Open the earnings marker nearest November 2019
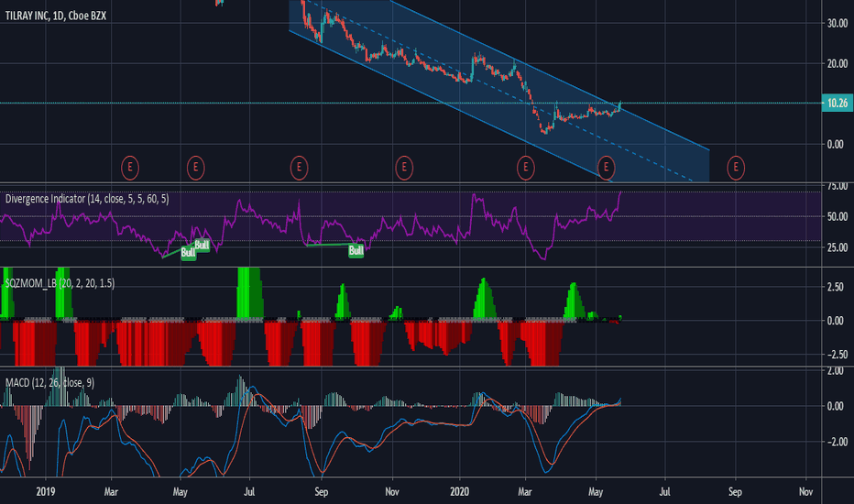854x504 pixels. (x=404, y=168)
